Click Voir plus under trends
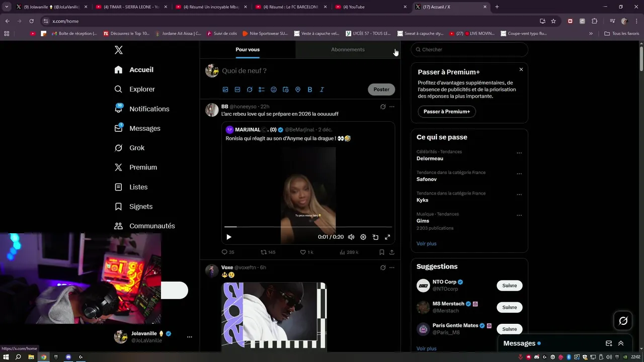This screenshot has width=644, height=362. pyautogui.click(x=427, y=243)
